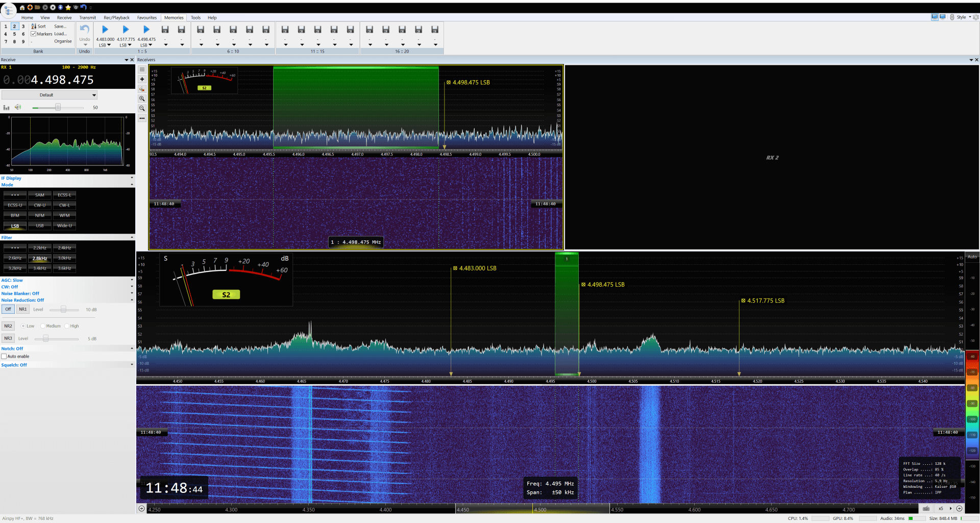Open the receivers hamburger menu icon
980x523 pixels.
pos(142,69)
